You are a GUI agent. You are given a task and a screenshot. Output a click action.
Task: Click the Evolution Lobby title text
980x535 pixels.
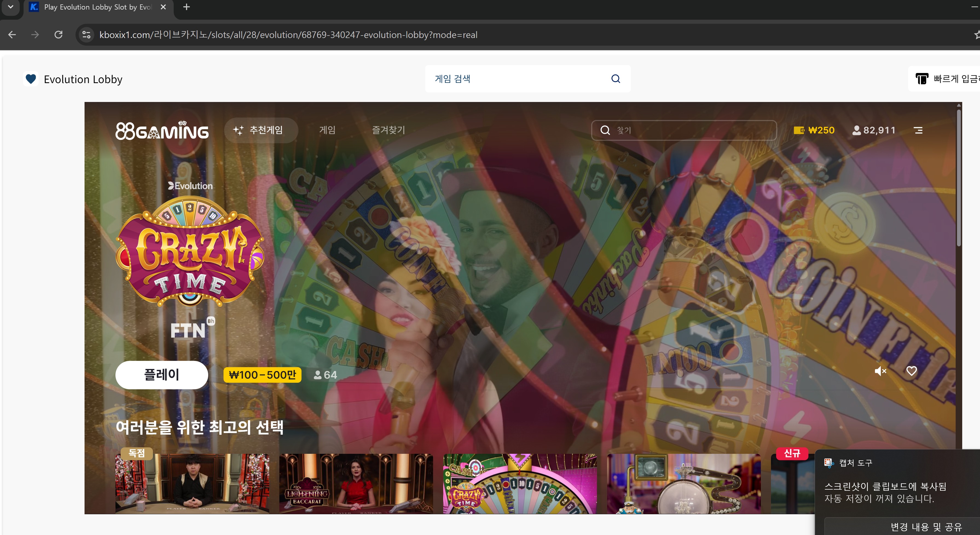[83, 79]
